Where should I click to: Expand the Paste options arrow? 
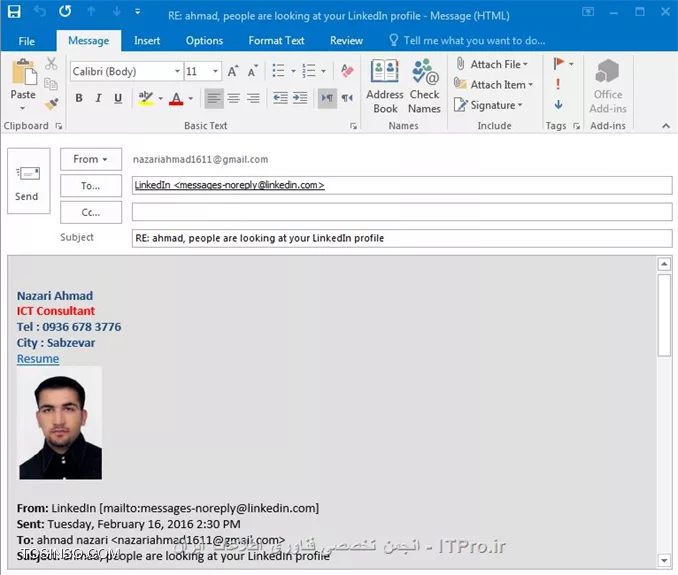(22, 108)
